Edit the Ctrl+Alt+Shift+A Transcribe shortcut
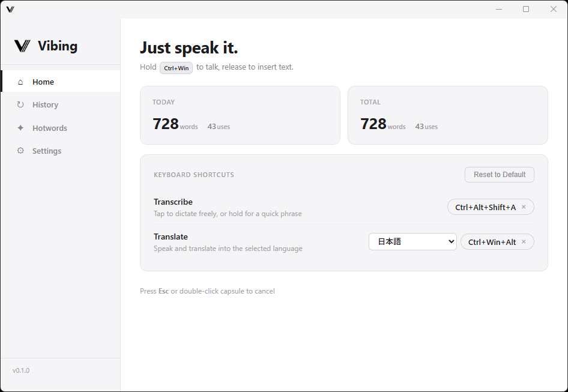 click(x=485, y=207)
